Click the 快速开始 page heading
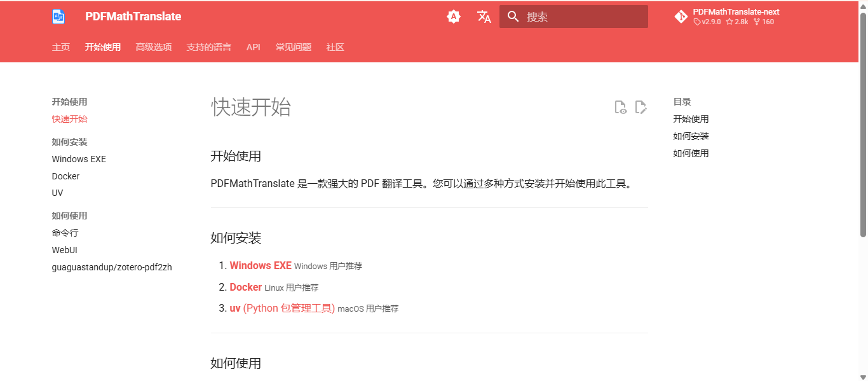 tap(251, 107)
